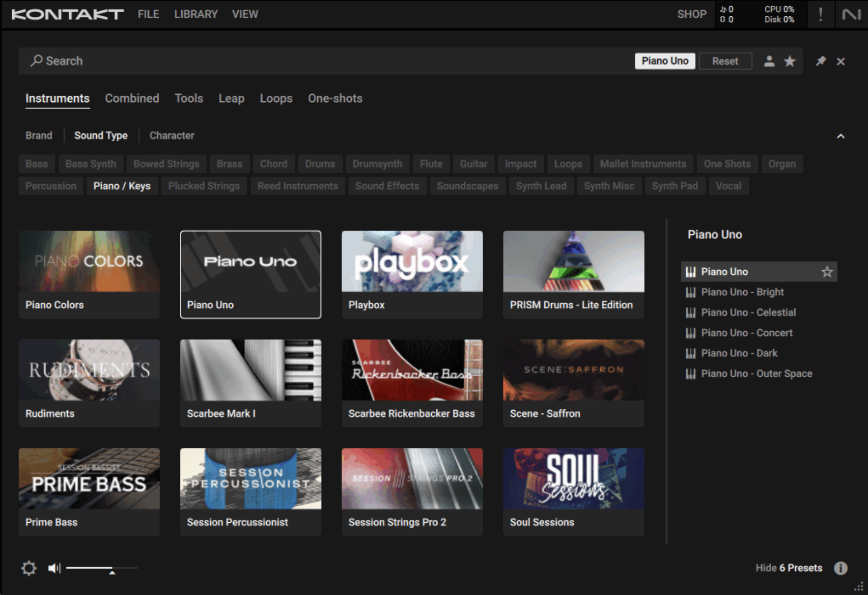Toggle the Piano / Keys filter tag

(x=122, y=186)
